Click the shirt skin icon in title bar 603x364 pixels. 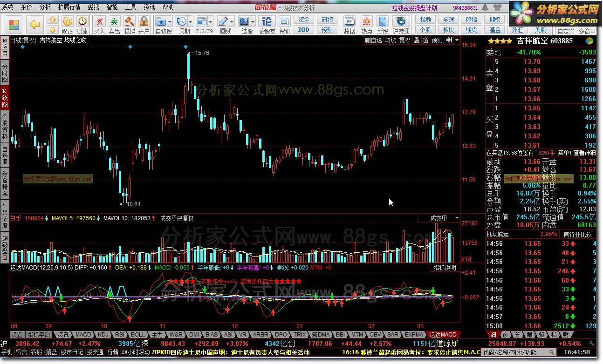click(498, 7)
